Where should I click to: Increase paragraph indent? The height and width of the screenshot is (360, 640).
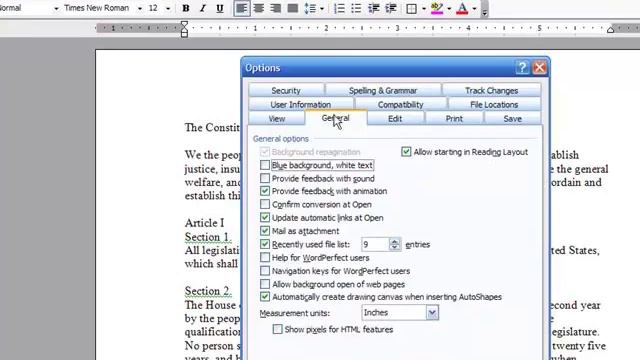point(391,8)
